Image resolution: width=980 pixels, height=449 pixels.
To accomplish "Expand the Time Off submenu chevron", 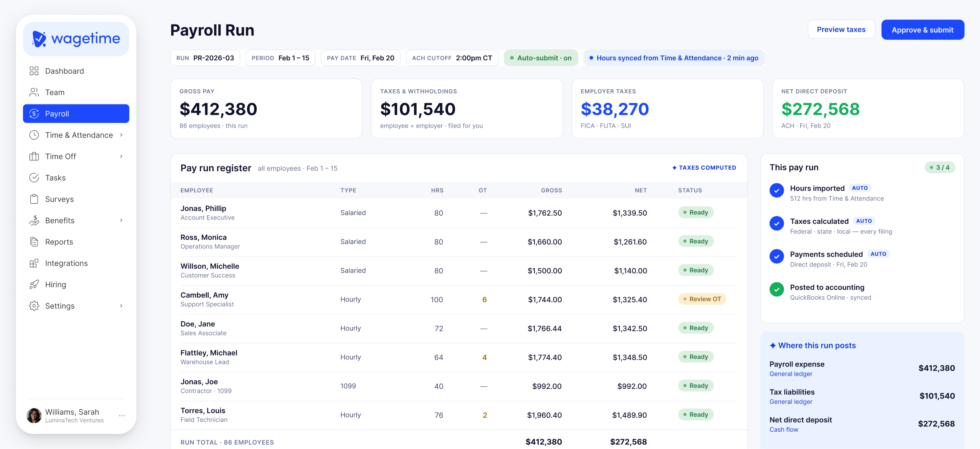I will click(x=121, y=156).
